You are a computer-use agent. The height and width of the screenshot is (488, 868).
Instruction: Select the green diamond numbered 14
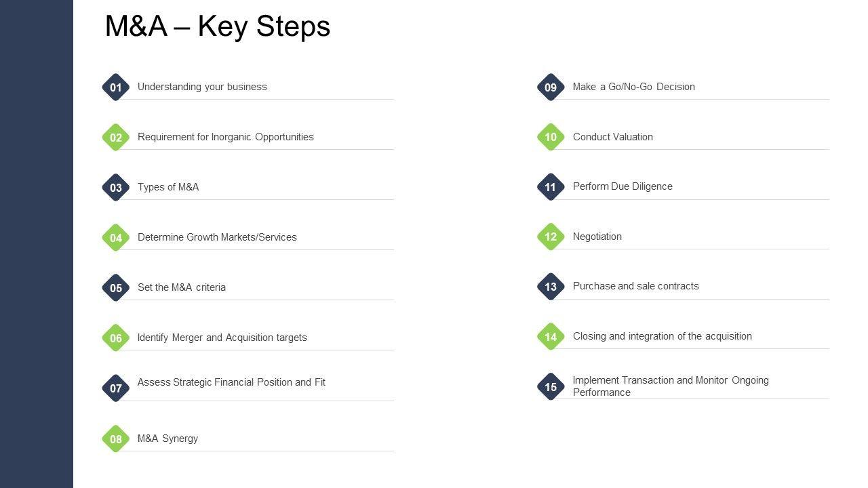[x=551, y=337]
